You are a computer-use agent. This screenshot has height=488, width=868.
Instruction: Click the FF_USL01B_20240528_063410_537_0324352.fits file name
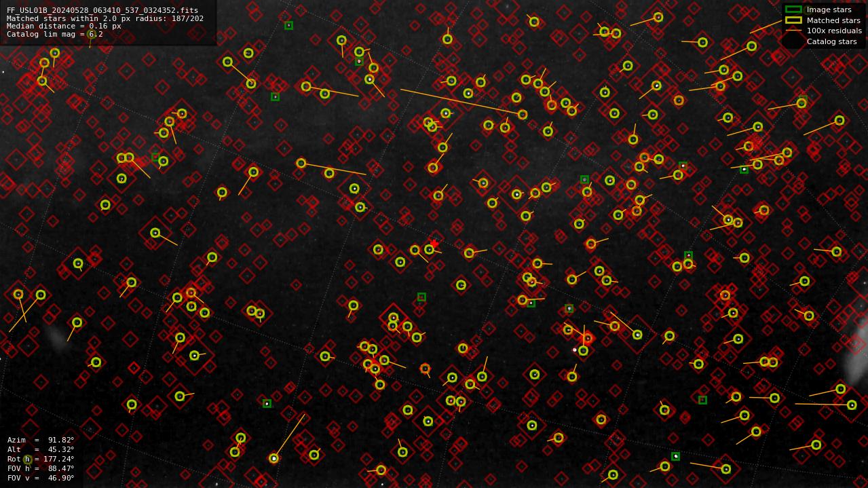(x=102, y=11)
